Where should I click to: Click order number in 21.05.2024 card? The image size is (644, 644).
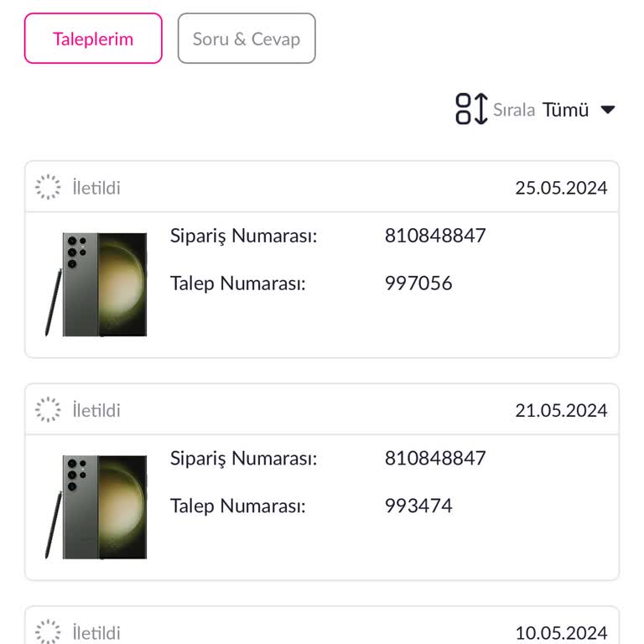435,459
